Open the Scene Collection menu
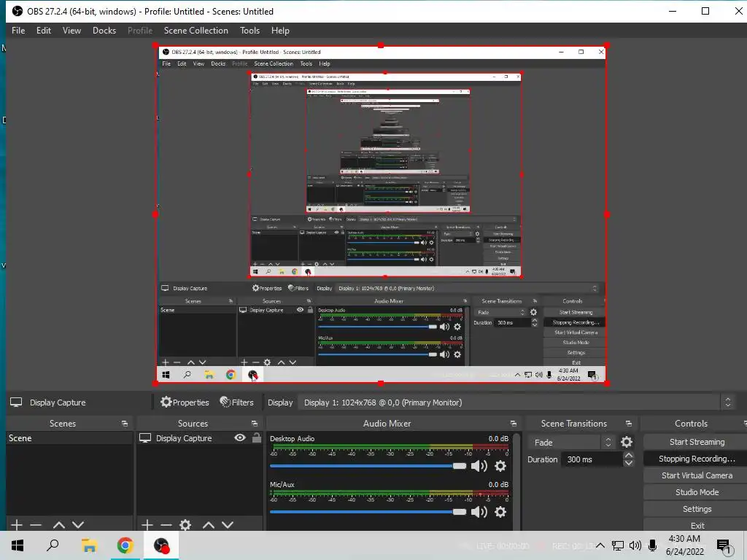Screen dimensions: 747x560 pos(196,31)
